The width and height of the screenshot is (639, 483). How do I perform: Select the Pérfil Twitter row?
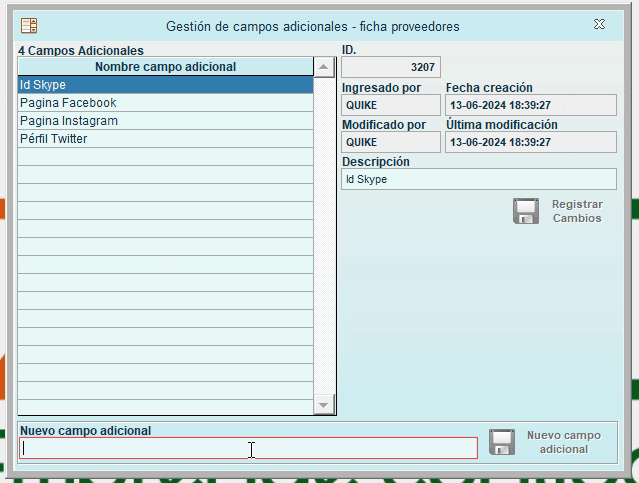(x=165, y=139)
